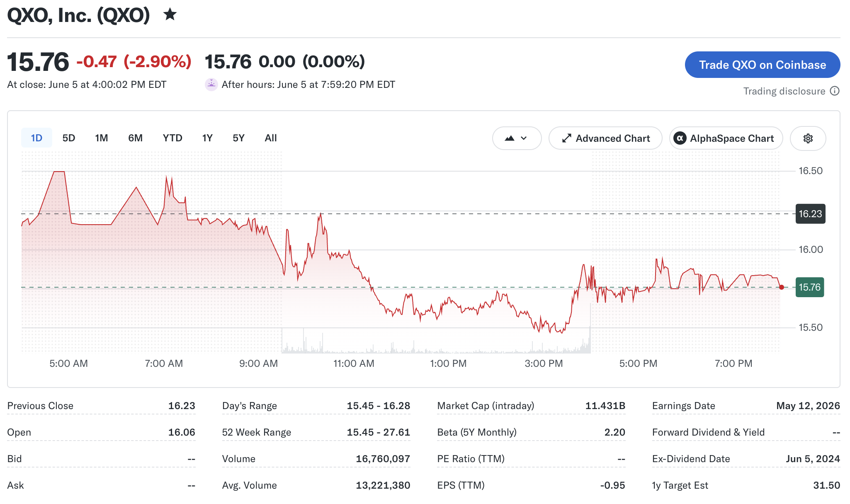This screenshot has height=504, width=850.
Task: Click the 11:00 AM axis label
Action: [x=354, y=363]
